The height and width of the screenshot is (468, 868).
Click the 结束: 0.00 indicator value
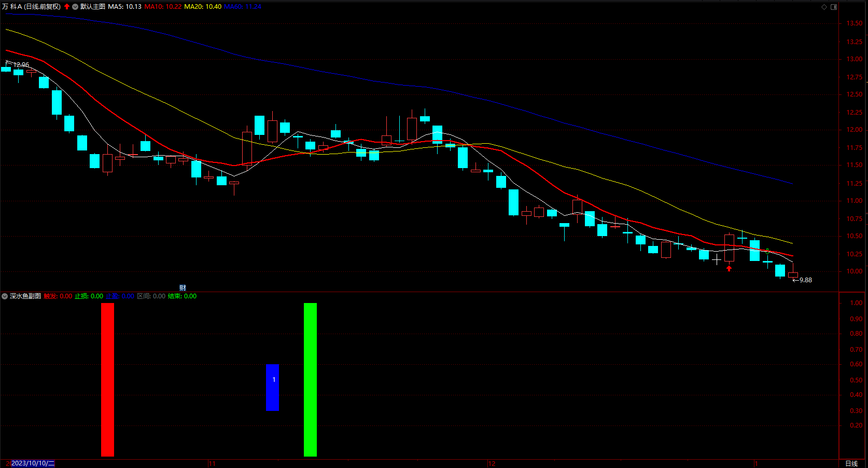point(183,296)
